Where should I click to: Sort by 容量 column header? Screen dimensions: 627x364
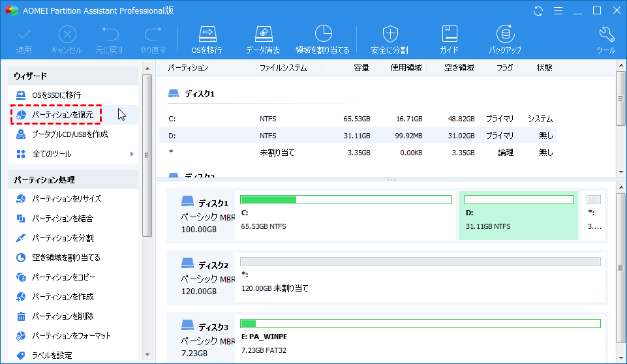tap(362, 68)
